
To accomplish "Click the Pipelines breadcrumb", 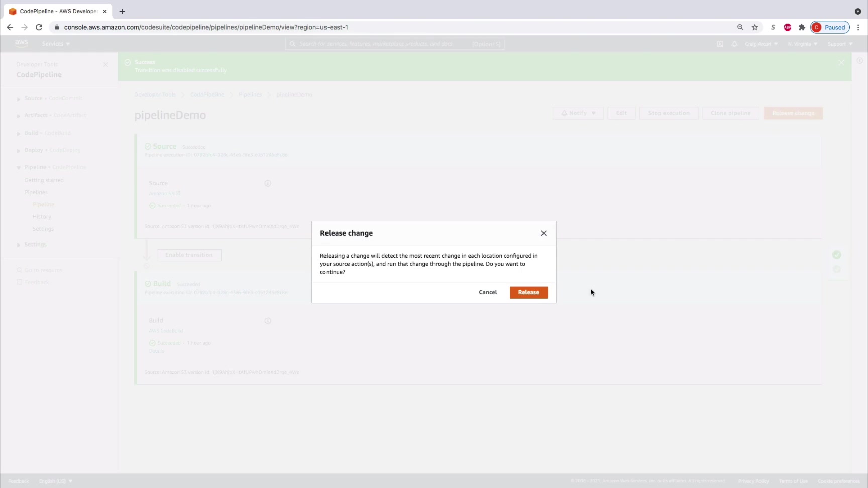I will pyautogui.click(x=250, y=95).
